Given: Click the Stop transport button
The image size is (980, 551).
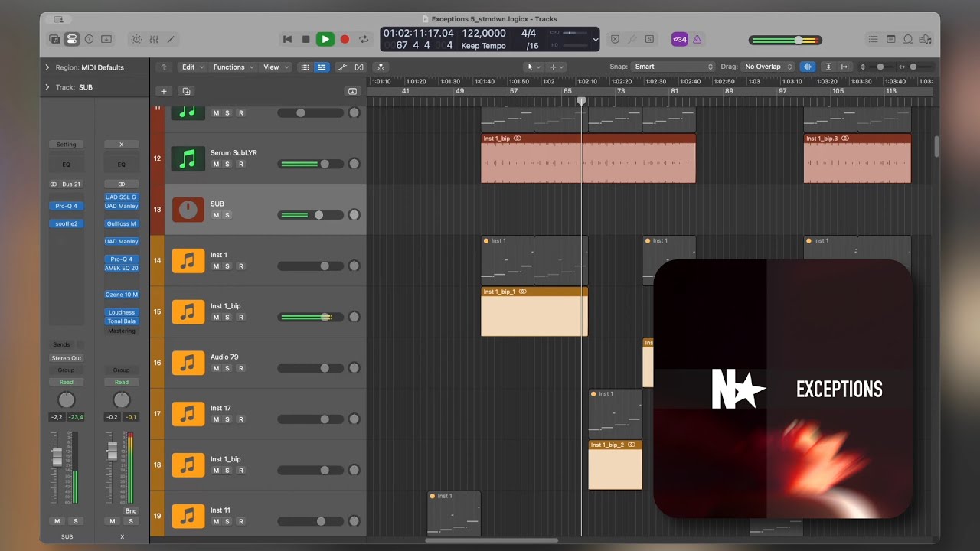Looking at the screenshot, I should tap(306, 39).
